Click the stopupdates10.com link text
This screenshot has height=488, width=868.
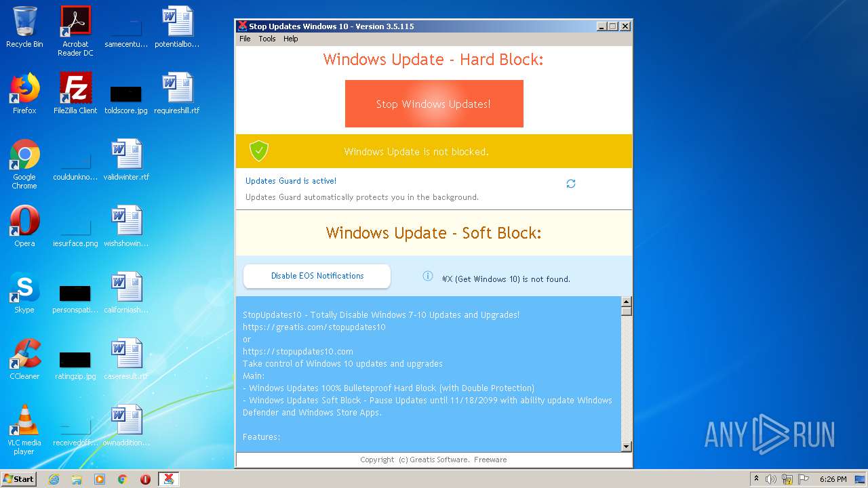[298, 351]
